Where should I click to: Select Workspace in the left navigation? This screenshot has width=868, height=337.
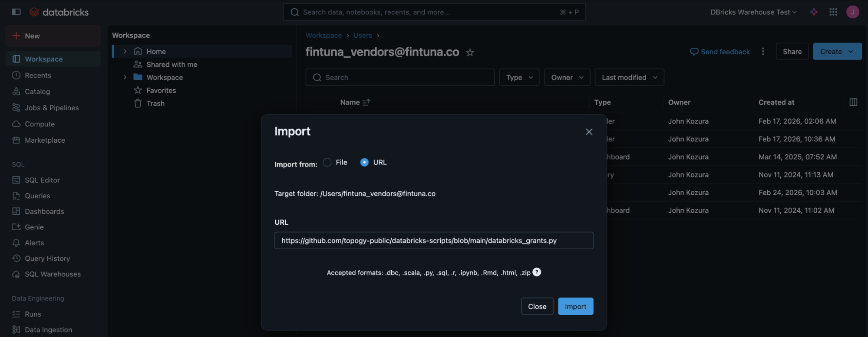click(x=53, y=59)
